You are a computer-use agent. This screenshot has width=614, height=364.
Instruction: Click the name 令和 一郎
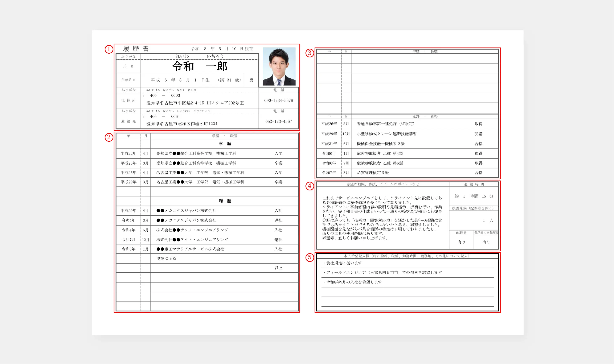[x=200, y=66]
